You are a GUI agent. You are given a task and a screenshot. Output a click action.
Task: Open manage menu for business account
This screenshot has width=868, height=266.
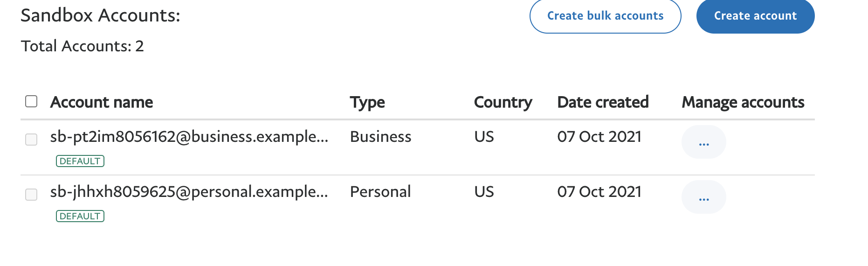pyautogui.click(x=703, y=142)
